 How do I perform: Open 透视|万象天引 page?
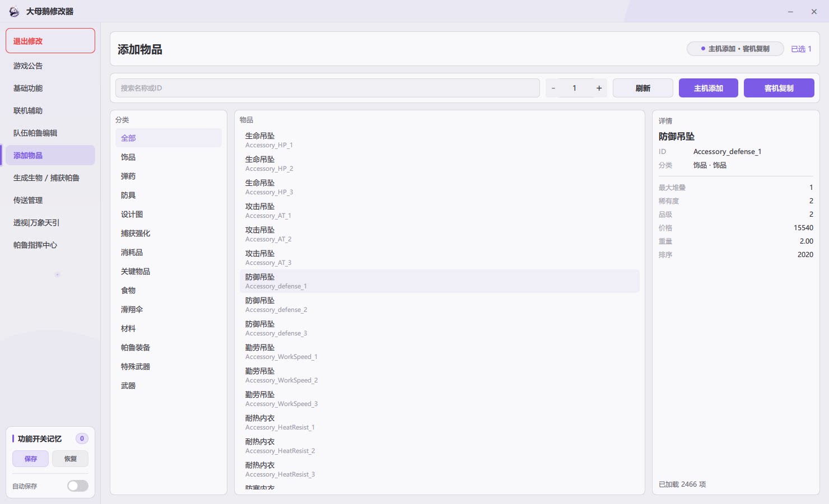[50, 223]
